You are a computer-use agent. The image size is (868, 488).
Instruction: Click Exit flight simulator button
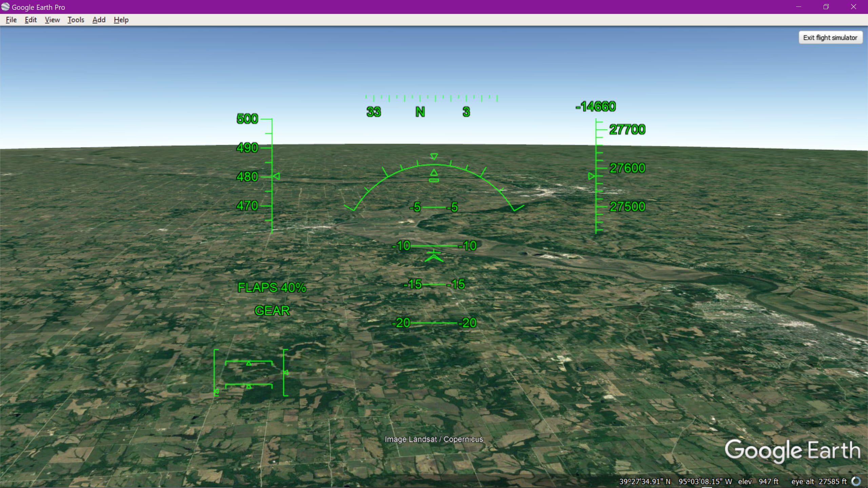830,38
